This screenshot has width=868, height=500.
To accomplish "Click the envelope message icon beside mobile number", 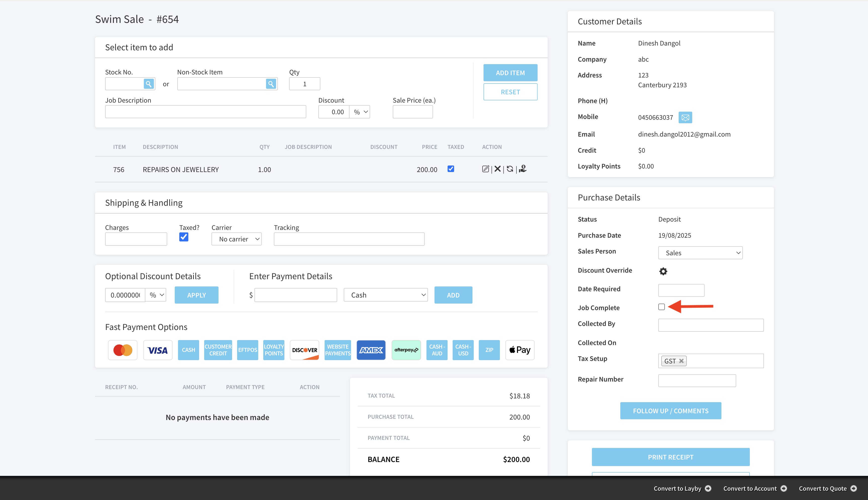I will 685,117.
